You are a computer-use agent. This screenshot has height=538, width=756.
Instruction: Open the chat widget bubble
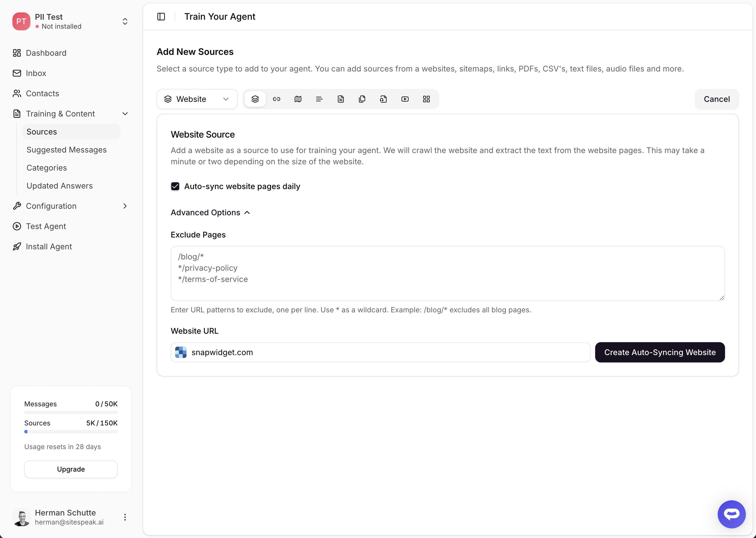(x=731, y=514)
